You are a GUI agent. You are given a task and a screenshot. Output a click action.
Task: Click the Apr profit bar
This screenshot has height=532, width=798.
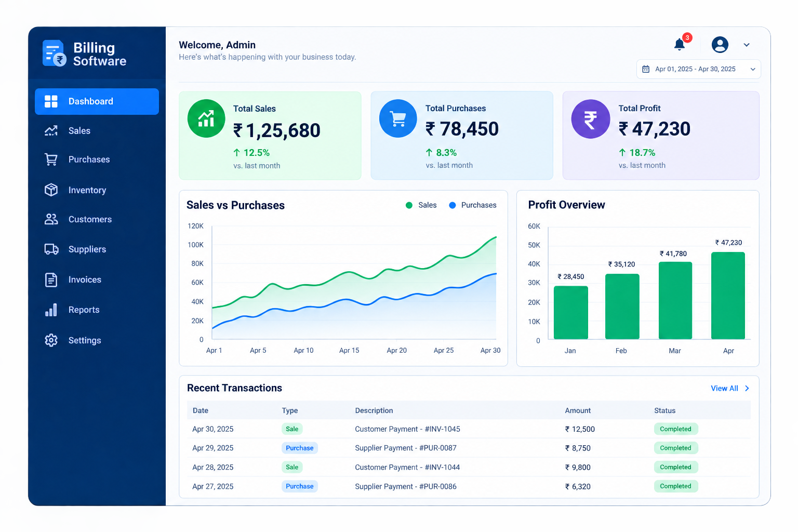pos(728,296)
